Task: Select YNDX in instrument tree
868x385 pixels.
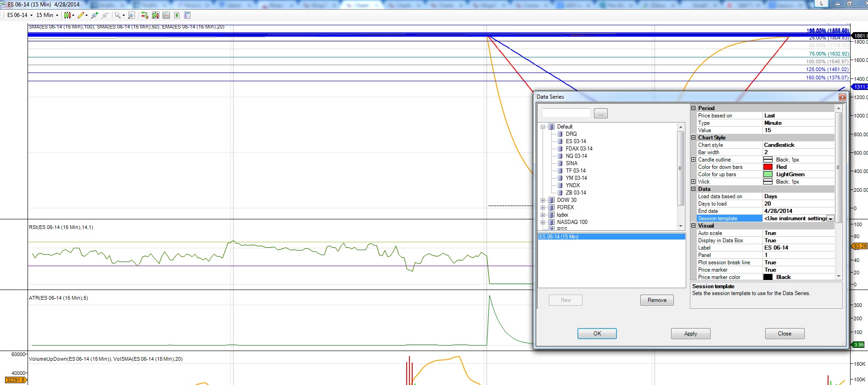Action: click(x=572, y=185)
